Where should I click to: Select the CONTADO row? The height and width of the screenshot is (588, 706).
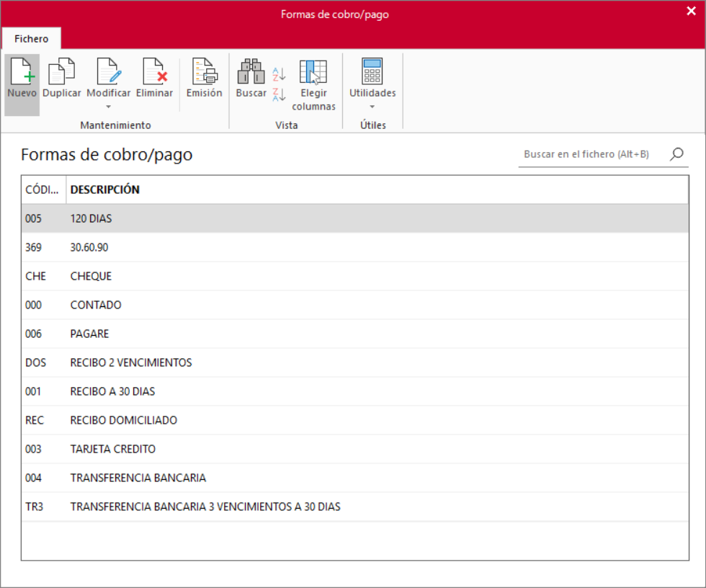354,305
